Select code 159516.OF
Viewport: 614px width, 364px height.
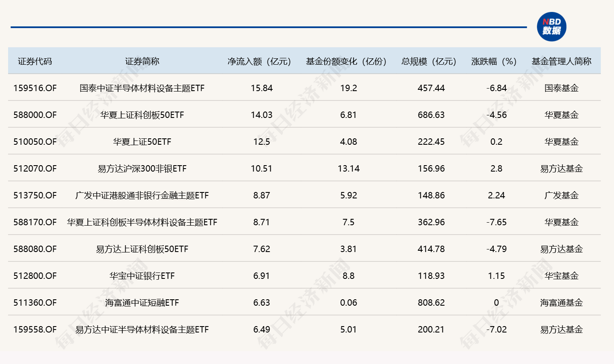click(x=35, y=88)
